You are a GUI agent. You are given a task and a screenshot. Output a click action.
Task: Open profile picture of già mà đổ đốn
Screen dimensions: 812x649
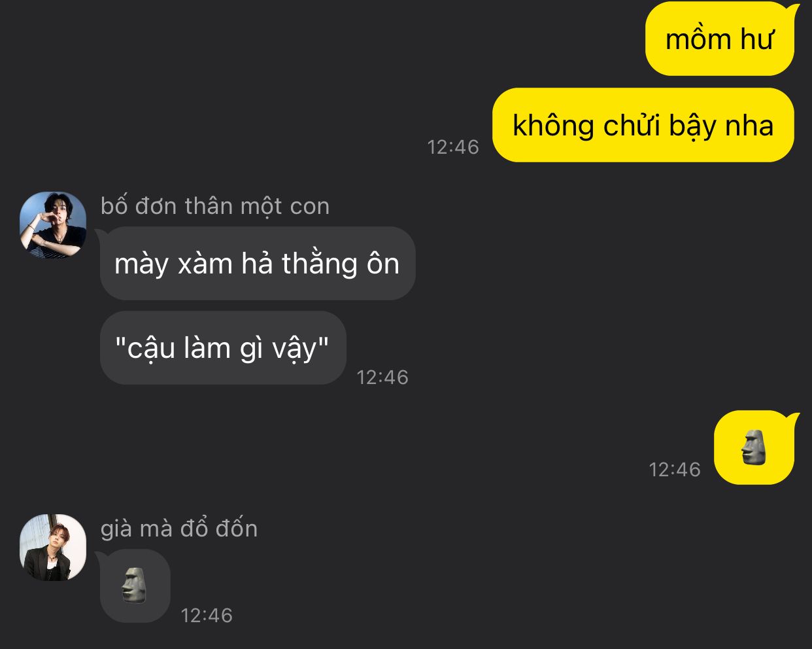tap(53, 547)
